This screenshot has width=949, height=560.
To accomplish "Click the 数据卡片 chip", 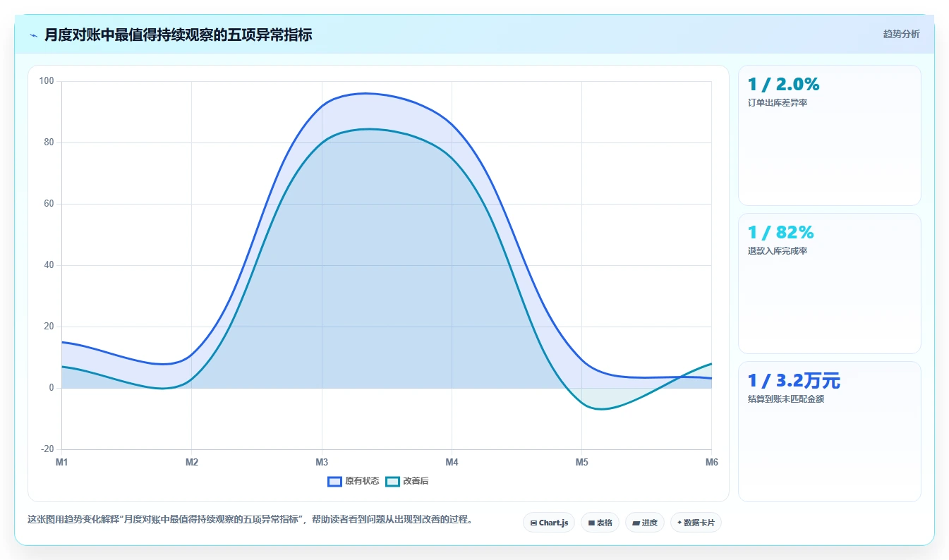I will (x=696, y=523).
